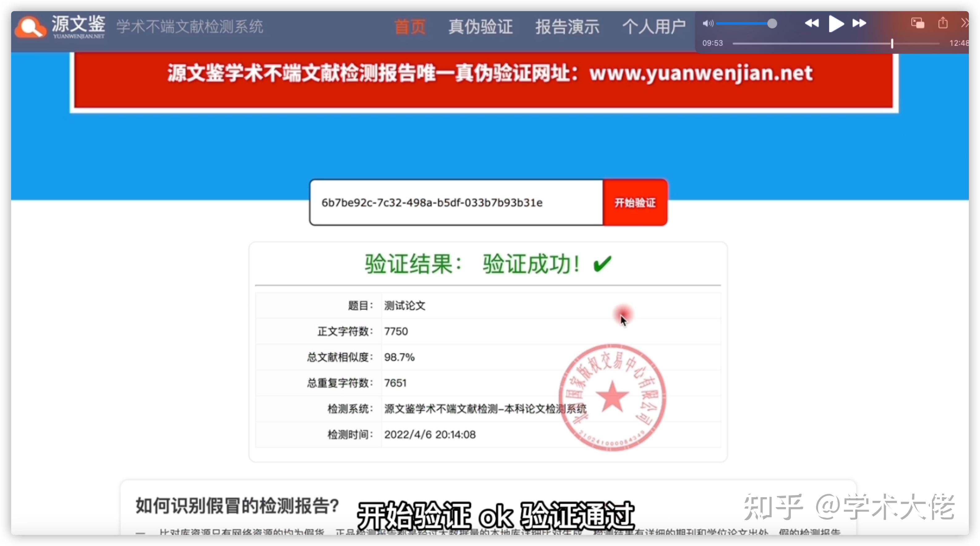This screenshot has width=980, height=546.
Task: Expand more player options chevron
Action: point(965,23)
